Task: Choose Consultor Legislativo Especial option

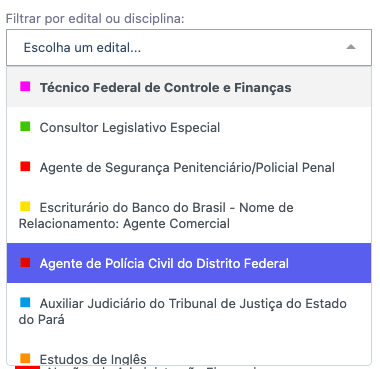Action: coord(189,127)
